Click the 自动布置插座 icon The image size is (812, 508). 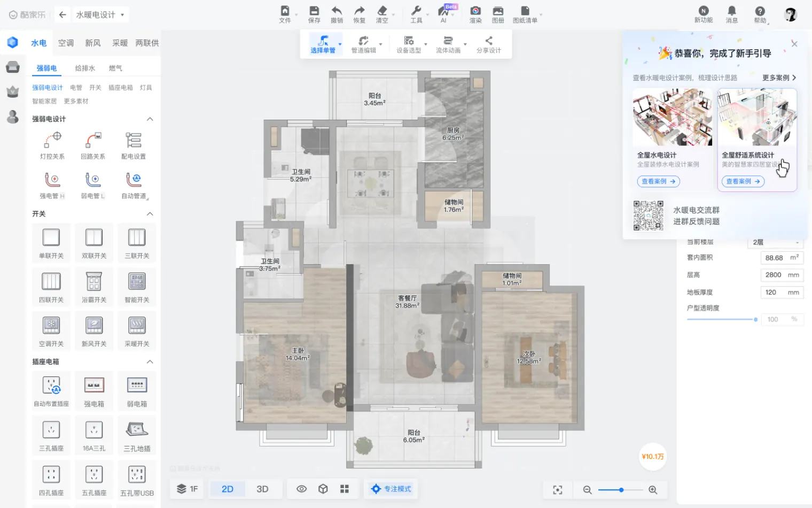[51, 386]
